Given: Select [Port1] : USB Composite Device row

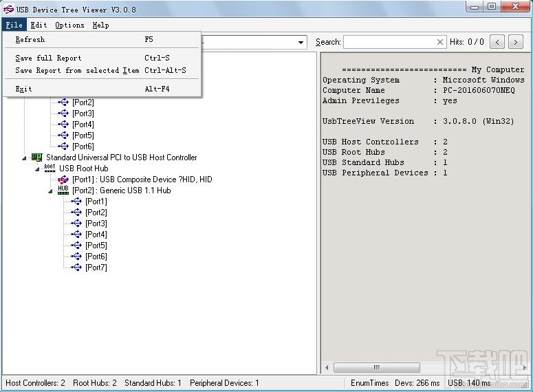Looking at the screenshot, I should 142,179.
